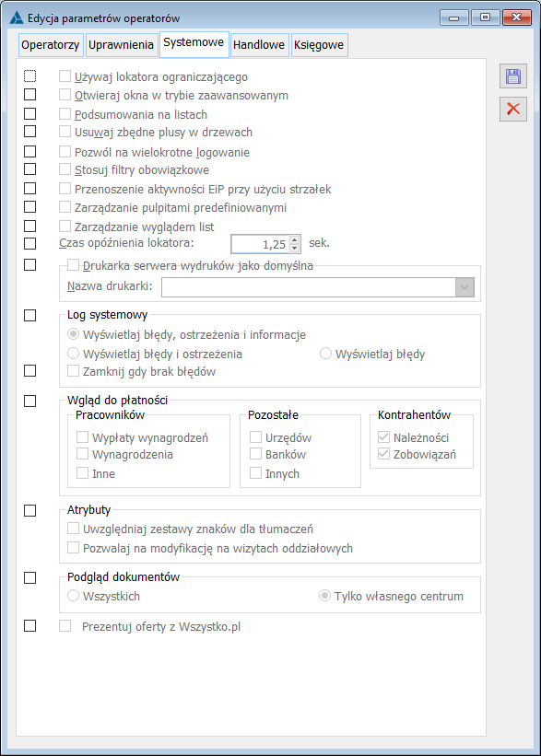541x756 pixels.
Task: Click the red X cancel icon
Action: coord(513,109)
